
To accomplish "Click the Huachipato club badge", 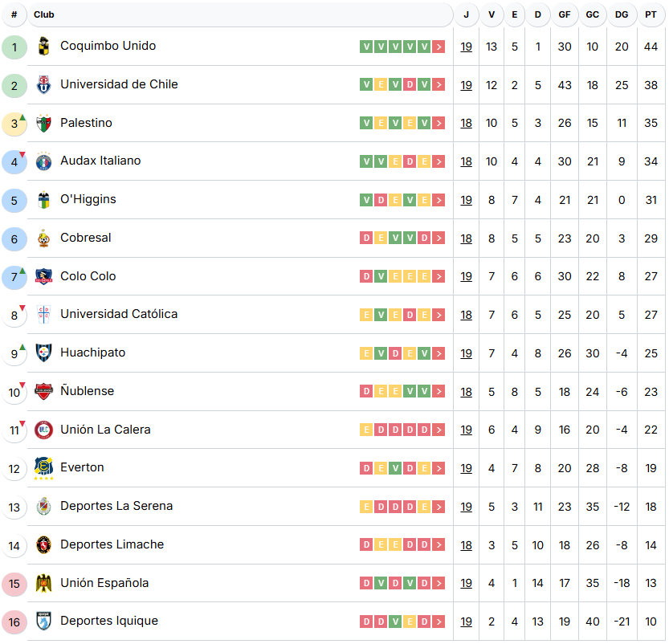I will click(x=43, y=353).
